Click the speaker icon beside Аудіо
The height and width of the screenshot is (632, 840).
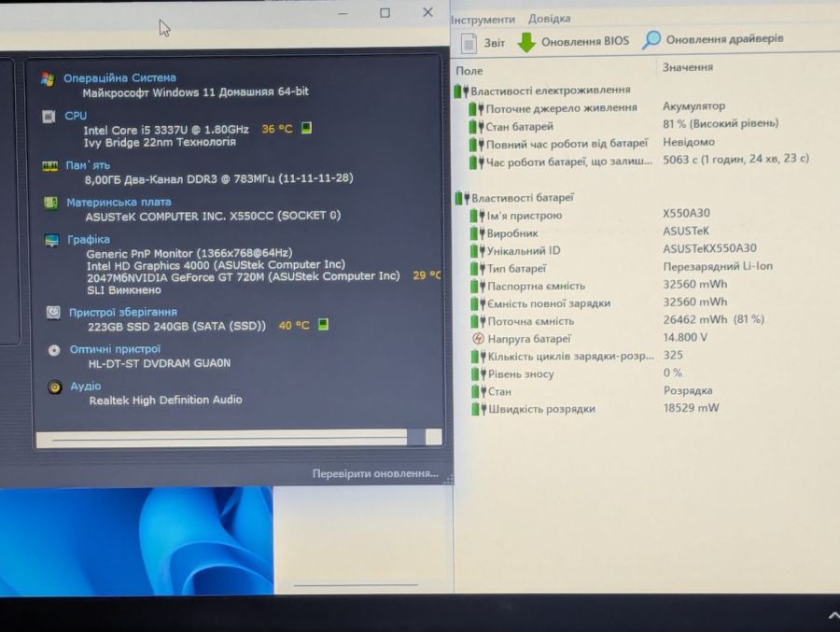pyautogui.click(x=55, y=387)
